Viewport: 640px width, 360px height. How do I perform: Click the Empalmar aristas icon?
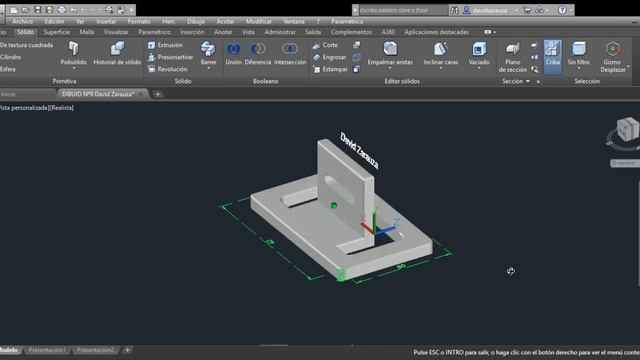[x=390, y=49]
